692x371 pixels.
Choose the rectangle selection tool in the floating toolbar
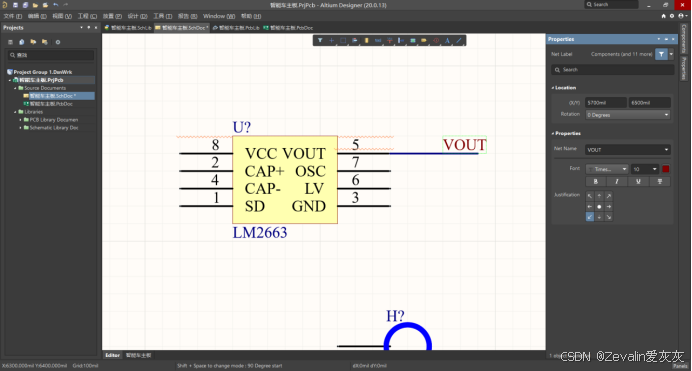tap(343, 41)
